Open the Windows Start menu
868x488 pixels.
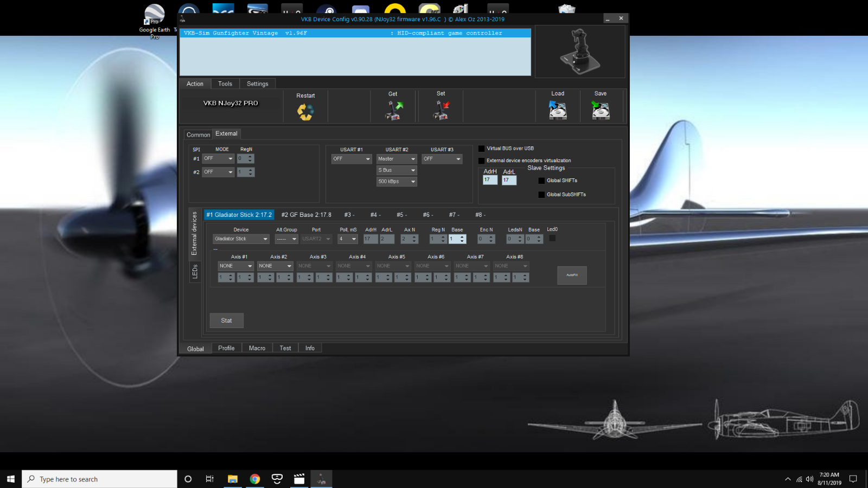pyautogui.click(x=11, y=479)
